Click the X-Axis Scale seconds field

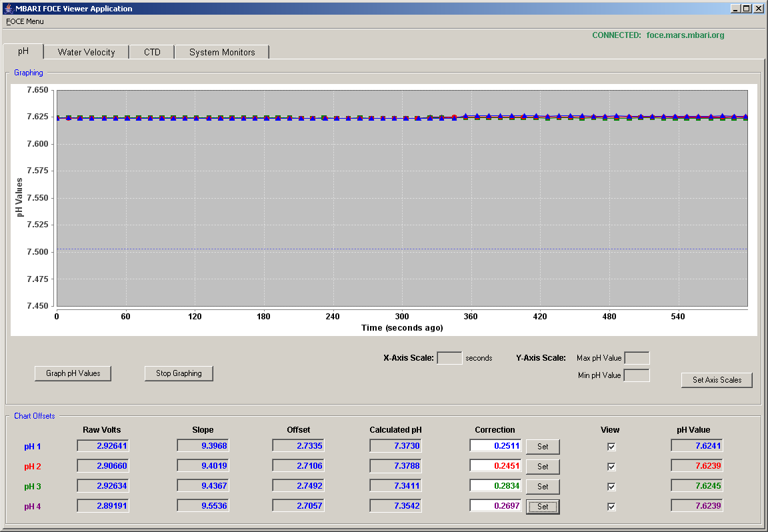tap(449, 358)
